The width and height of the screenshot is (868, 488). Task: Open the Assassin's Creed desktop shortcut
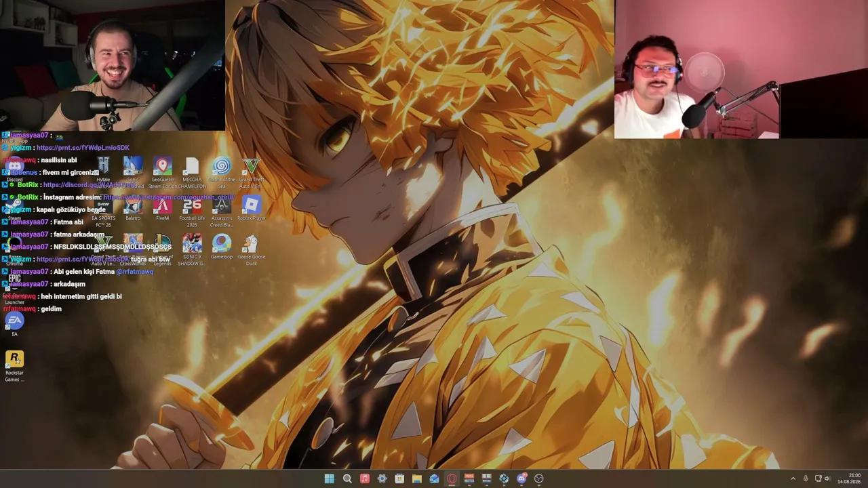point(222,211)
